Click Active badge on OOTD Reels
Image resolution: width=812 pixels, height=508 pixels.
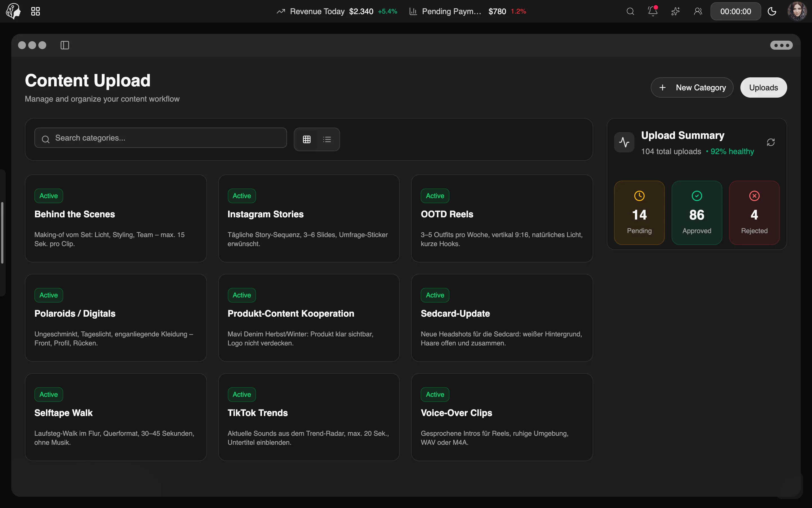[435, 196]
